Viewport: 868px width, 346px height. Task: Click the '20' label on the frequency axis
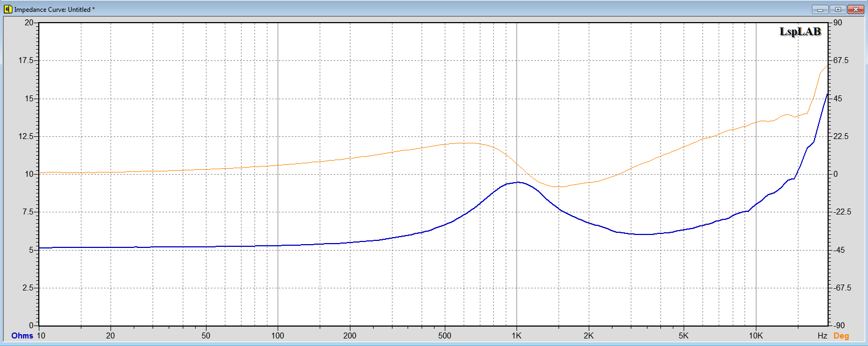[111, 336]
